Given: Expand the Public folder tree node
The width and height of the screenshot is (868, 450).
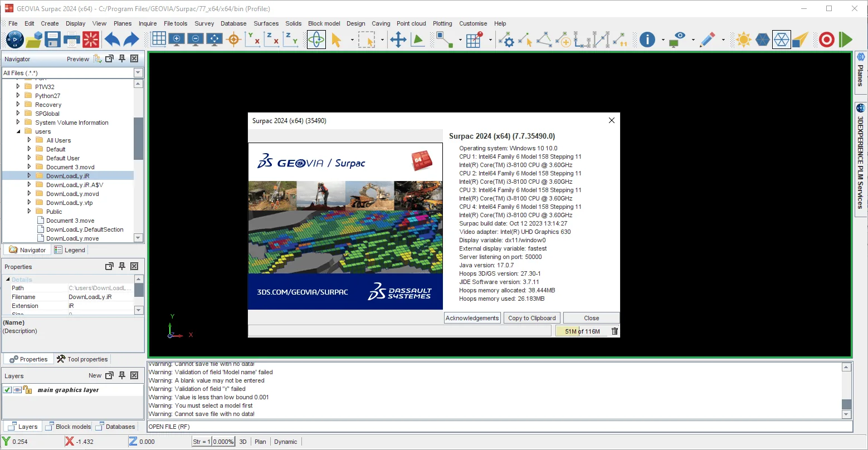Looking at the screenshot, I should click(x=30, y=212).
